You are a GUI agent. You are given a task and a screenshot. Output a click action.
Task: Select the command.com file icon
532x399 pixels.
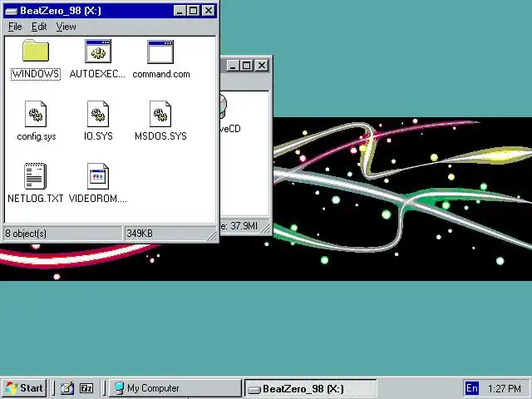point(160,52)
